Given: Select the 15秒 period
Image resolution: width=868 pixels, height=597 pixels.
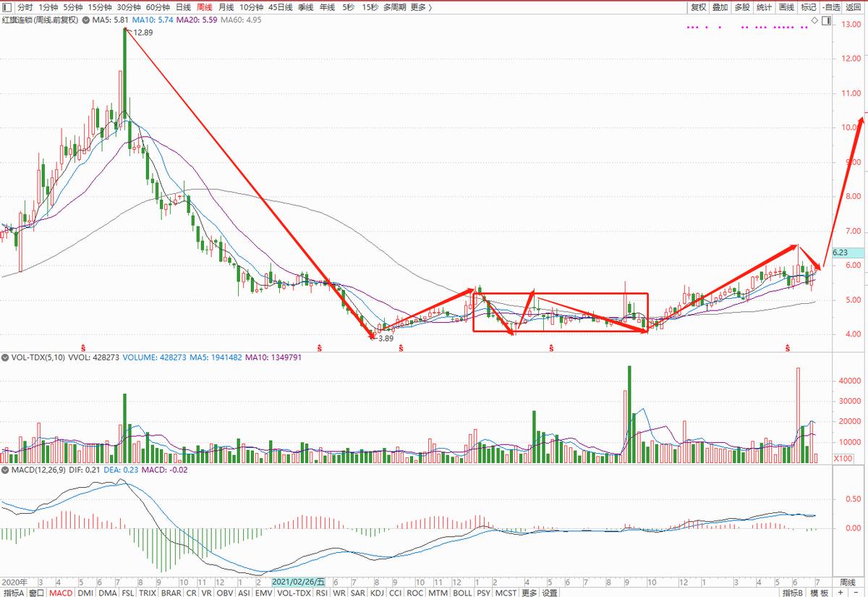Looking at the screenshot, I should [x=370, y=7].
